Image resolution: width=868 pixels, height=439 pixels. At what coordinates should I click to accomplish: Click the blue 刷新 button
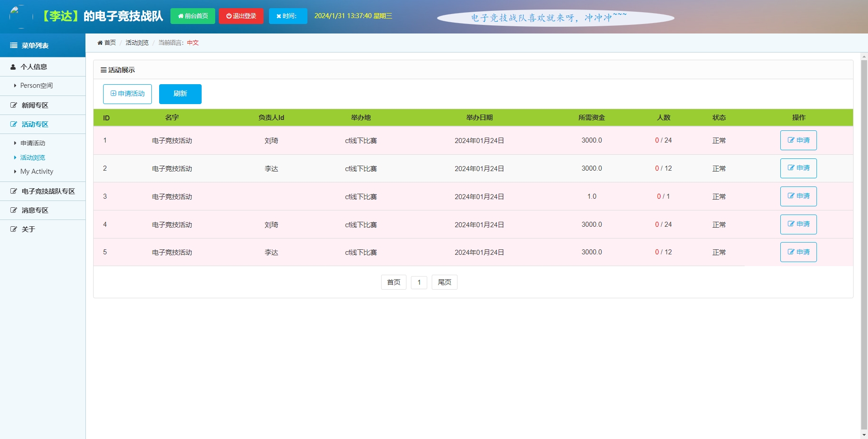coord(180,94)
